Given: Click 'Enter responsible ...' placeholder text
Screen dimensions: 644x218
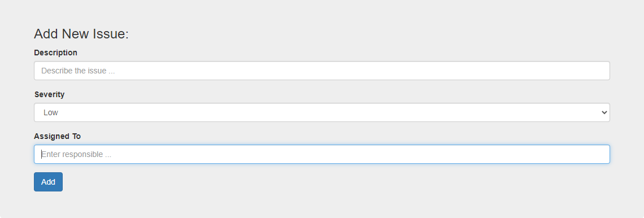Looking at the screenshot, I should (x=76, y=154).
